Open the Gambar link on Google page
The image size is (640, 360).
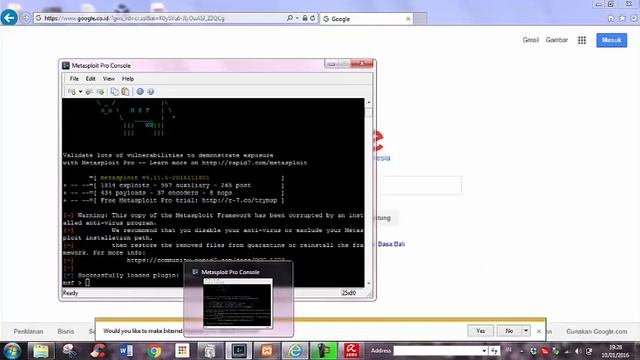click(x=557, y=40)
